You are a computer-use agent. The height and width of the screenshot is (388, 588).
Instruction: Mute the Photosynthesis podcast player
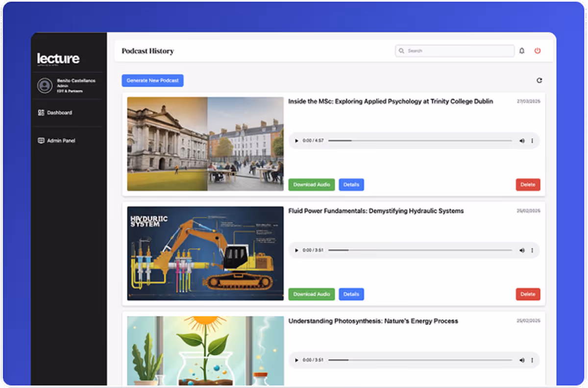tap(522, 360)
